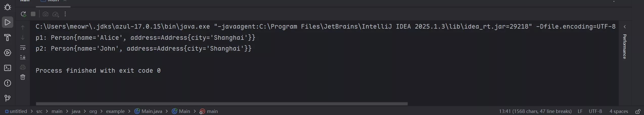
Task: Open UTF-8 file encoding selector
Action: click(x=595, y=111)
